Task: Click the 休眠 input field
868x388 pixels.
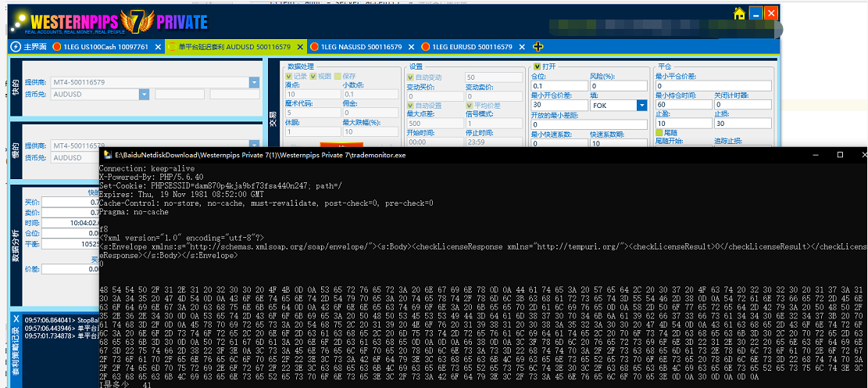Action: [x=312, y=132]
